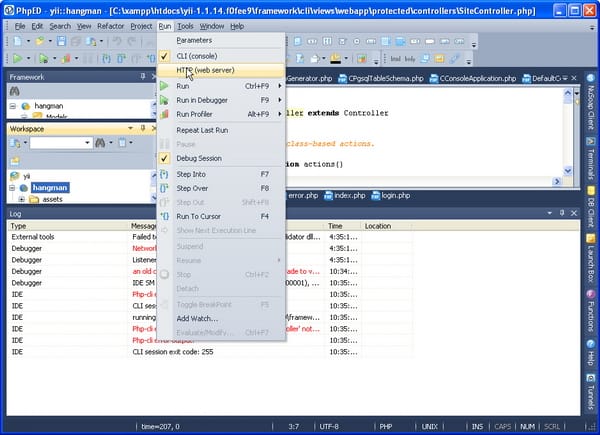Pin the Framework panel
Screen dimensions: 600x435
143,77
